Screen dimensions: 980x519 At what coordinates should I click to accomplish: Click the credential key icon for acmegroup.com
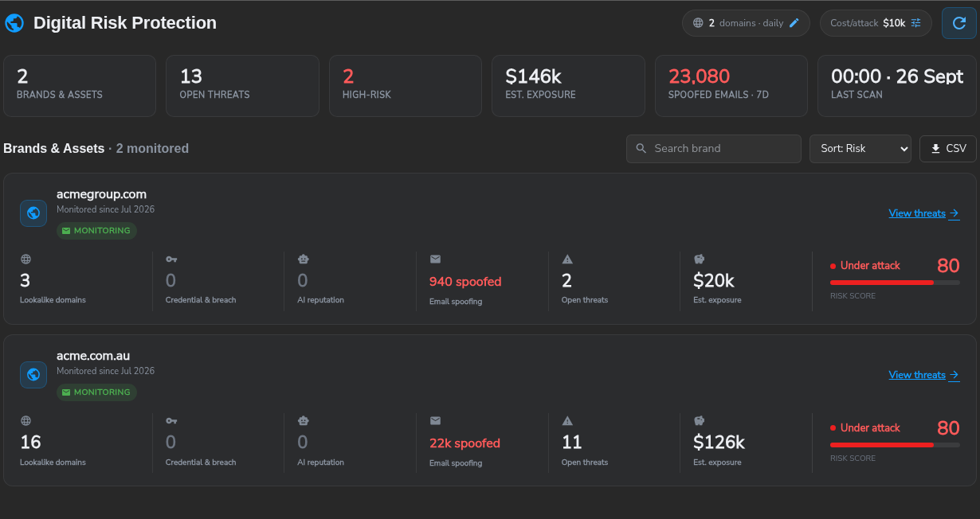click(x=171, y=259)
